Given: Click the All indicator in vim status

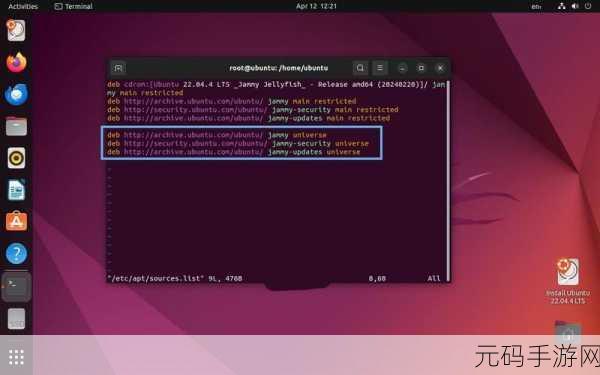Looking at the screenshot, I should [x=434, y=279].
